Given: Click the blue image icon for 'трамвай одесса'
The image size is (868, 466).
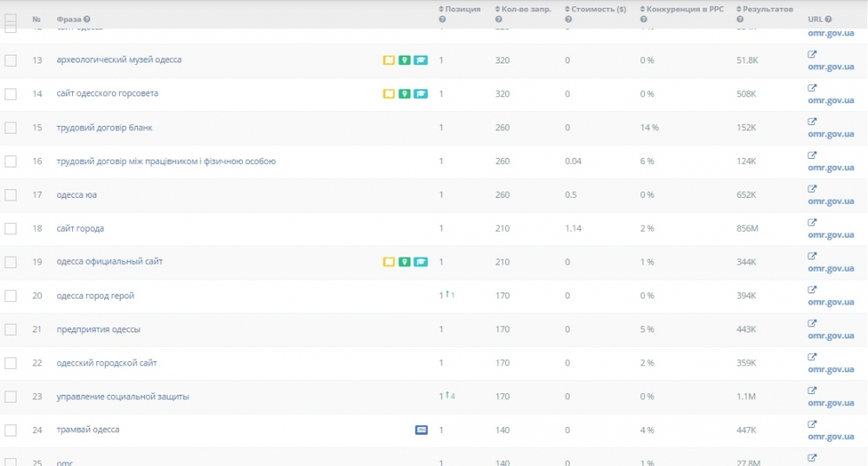Looking at the screenshot, I should 421,430.
